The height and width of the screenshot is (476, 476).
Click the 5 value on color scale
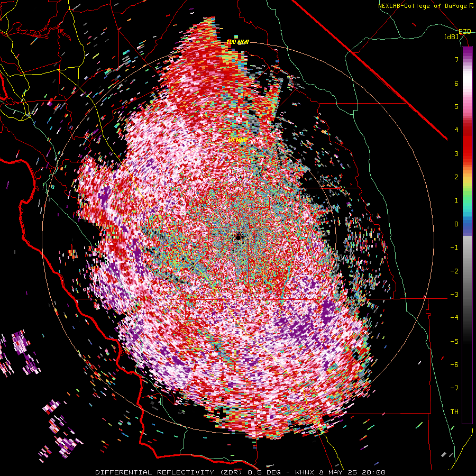point(456,106)
